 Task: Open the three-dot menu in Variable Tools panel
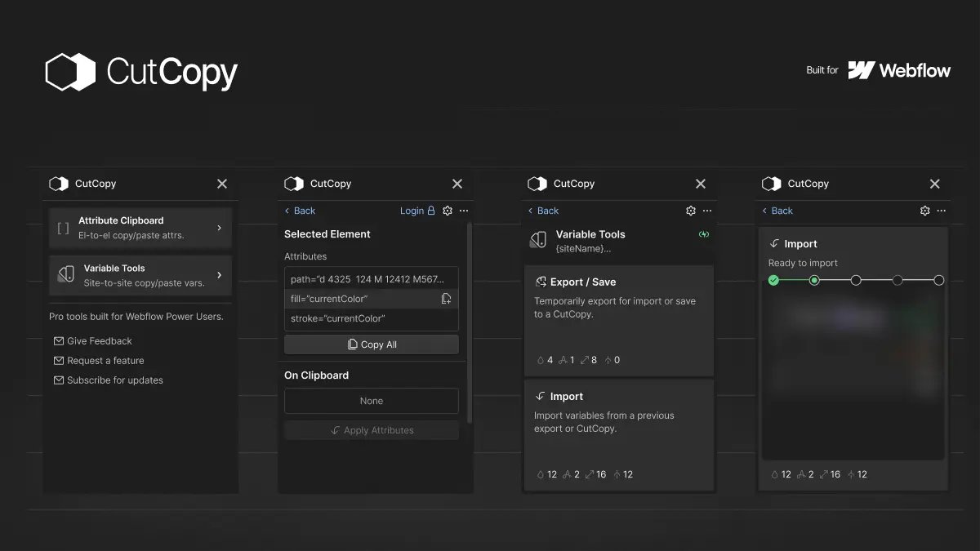pyautogui.click(x=707, y=211)
